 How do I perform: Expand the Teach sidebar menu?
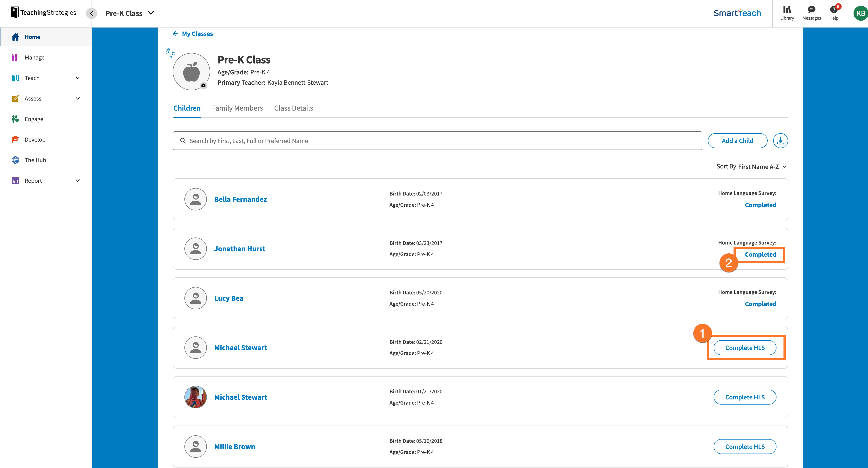click(x=78, y=78)
